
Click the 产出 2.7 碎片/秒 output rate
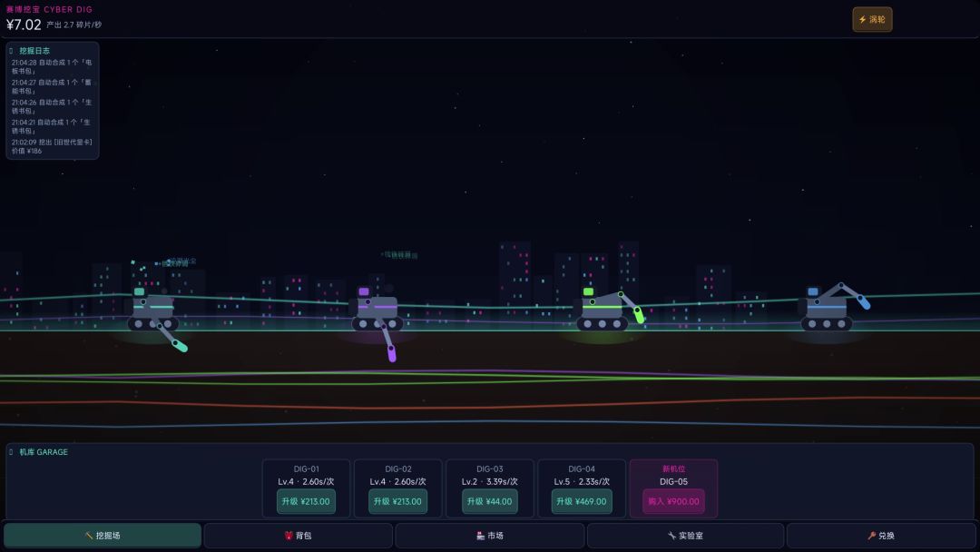point(73,25)
